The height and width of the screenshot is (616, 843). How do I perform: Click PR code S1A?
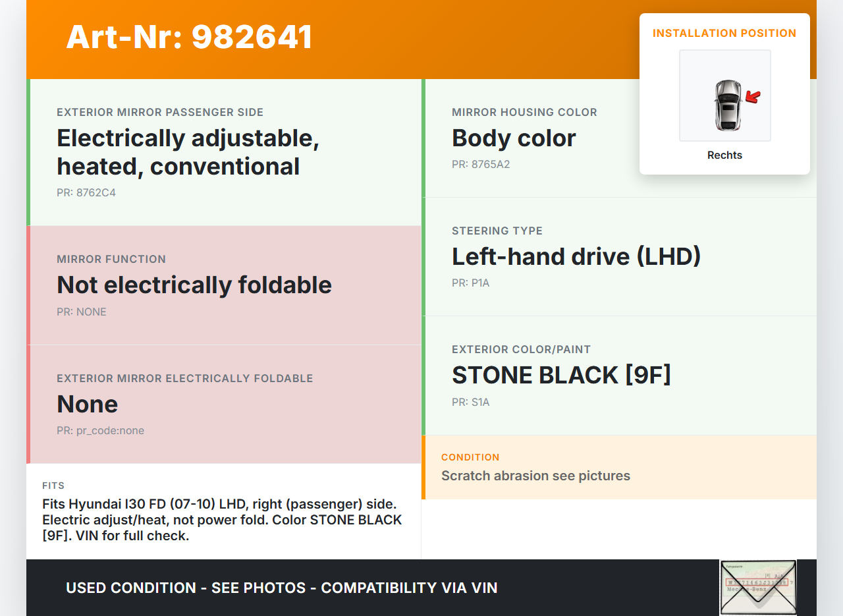point(471,403)
